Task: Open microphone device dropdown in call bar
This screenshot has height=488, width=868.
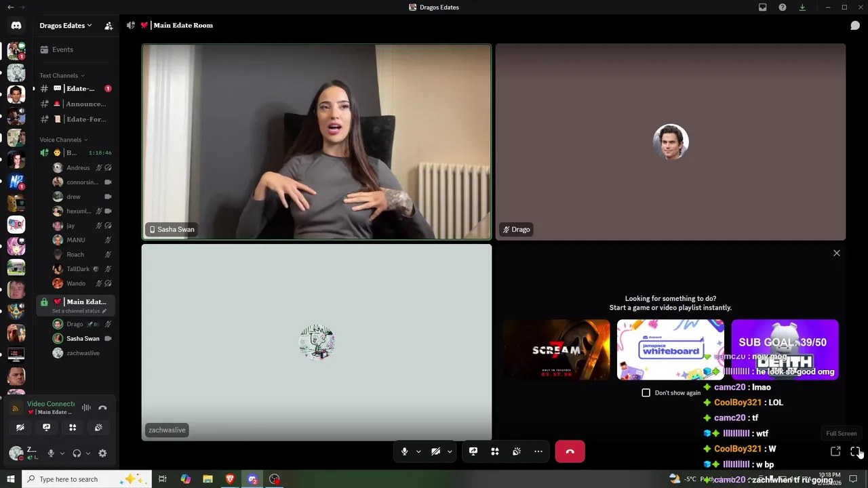Action: [x=418, y=451]
